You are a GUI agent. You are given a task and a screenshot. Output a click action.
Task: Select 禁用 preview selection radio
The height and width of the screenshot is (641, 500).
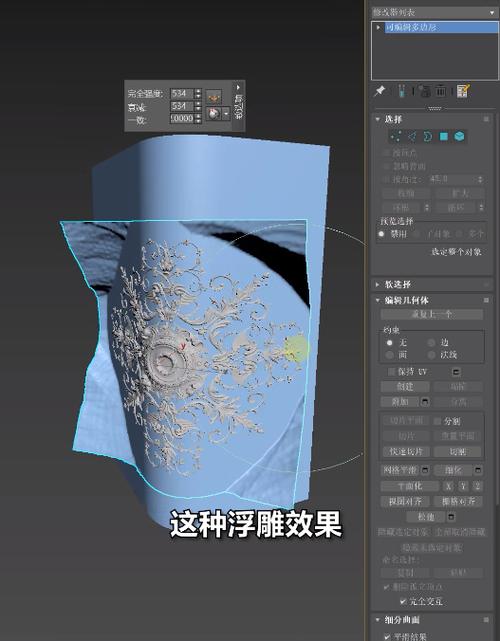tap(381, 234)
